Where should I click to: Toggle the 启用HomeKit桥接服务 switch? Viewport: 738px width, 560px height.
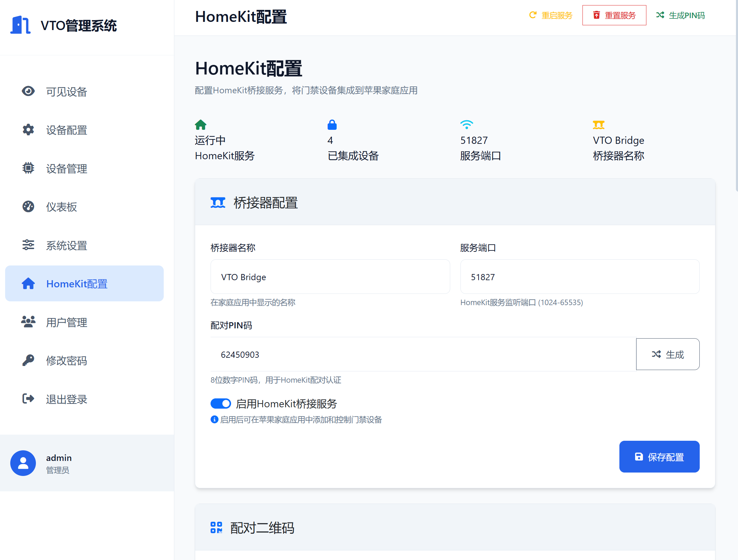[x=220, y=404]
